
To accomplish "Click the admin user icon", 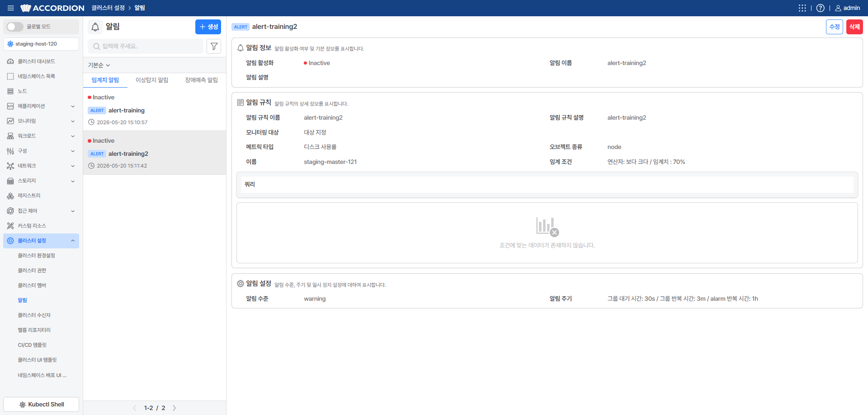I will [x=838, y=8].
